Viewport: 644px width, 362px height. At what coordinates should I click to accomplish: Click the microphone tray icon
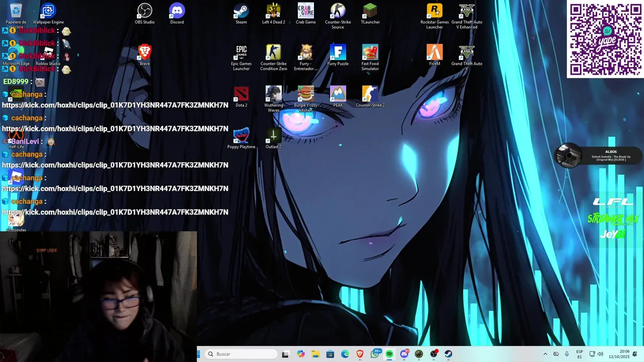coord(567,354)
